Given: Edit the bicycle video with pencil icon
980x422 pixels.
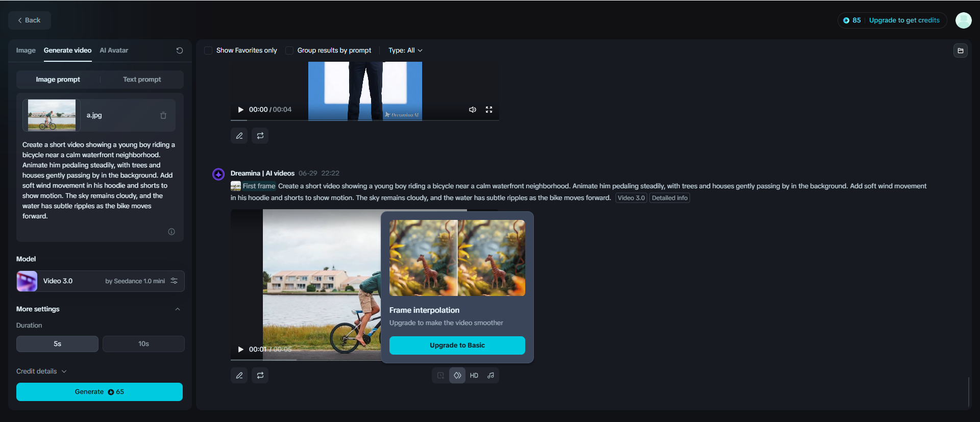Looking at the screenshot, I should (x=239, y=376).
